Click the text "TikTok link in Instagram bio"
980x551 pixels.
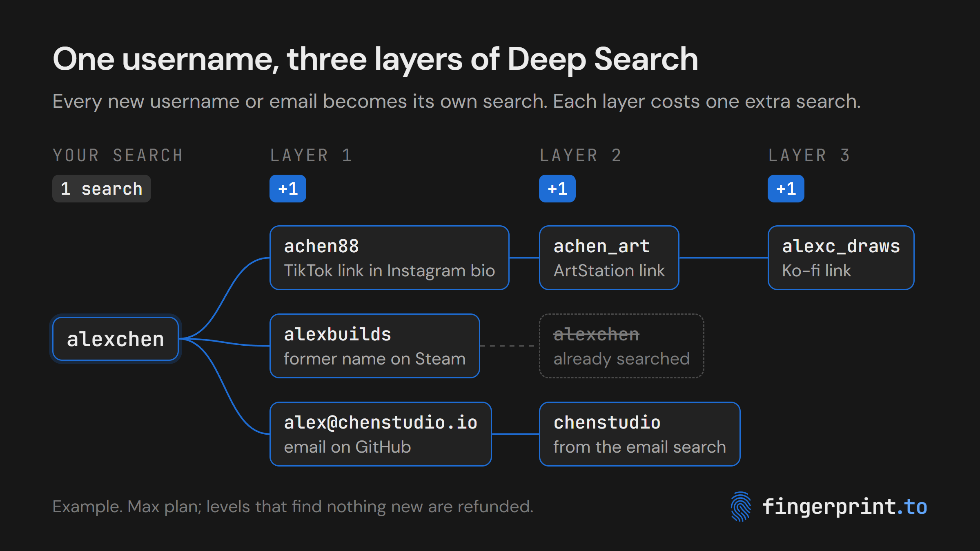click(390, 271)
